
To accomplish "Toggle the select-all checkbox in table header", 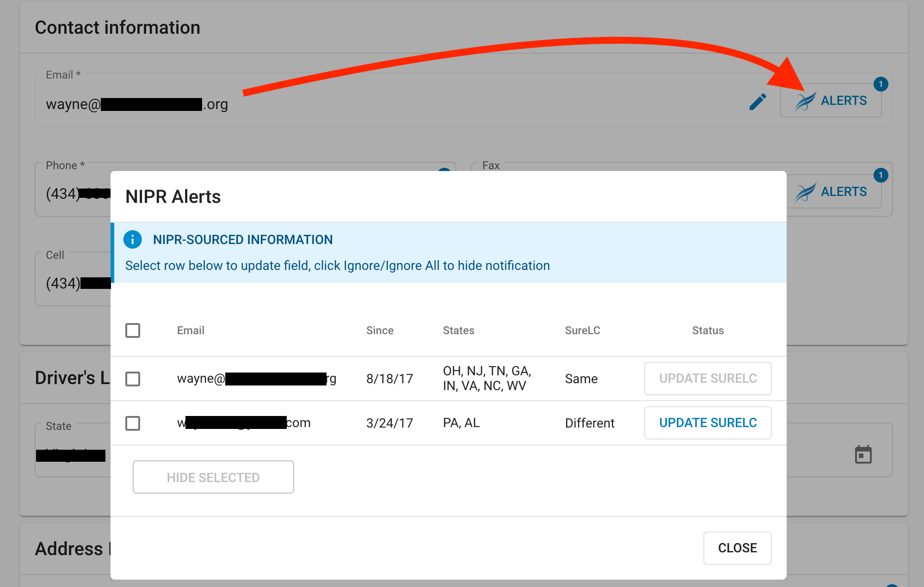I will (x=133, y=330).
